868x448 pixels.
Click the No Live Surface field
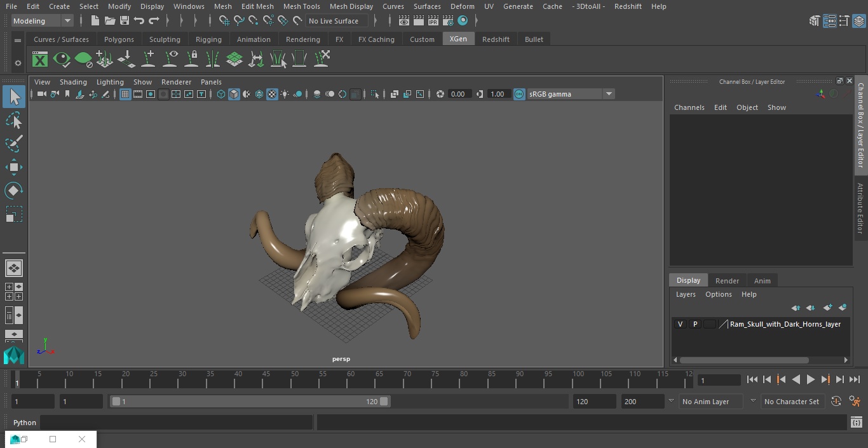pyautogui.click(x=336, y=21)
